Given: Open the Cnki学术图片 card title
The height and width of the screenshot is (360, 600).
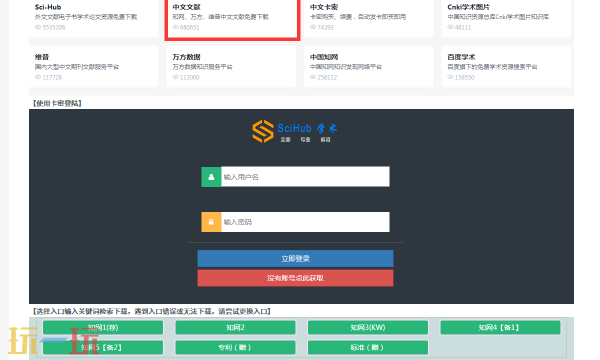Looking at the screenshot, I should tap(468, 7).
